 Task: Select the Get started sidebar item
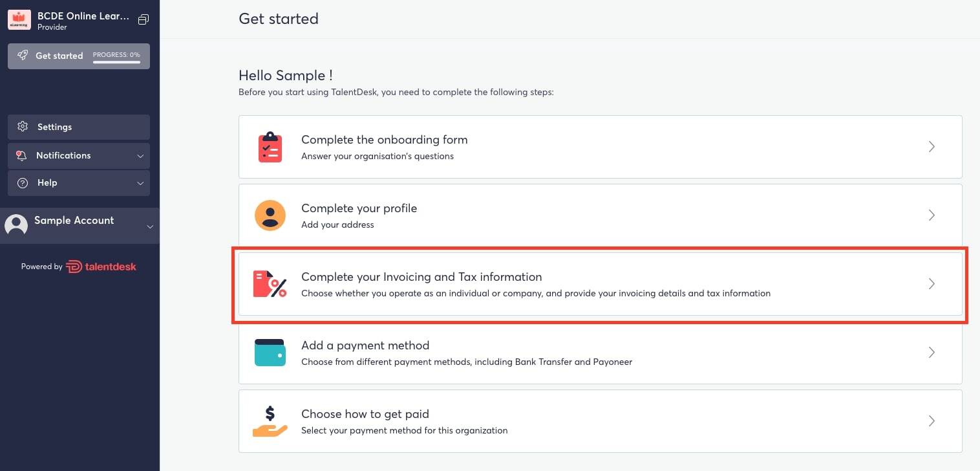79,56
